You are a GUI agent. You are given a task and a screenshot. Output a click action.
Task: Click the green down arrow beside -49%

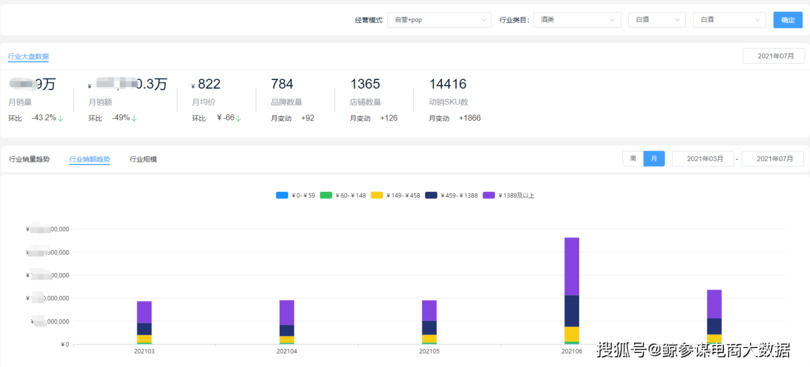click(134, 118)
